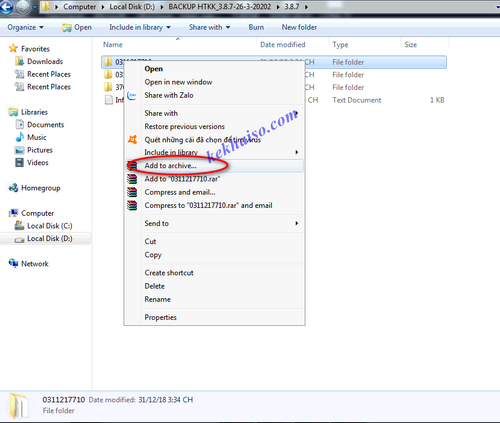Image resolution: width=500 pixels, height=423 pixels.
Task: Open the Organize dropdown in toolbar
Action: click(26, 27)
